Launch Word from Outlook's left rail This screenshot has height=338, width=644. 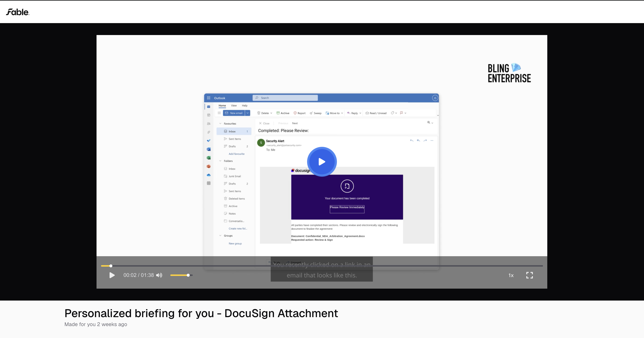click(209, 149)
